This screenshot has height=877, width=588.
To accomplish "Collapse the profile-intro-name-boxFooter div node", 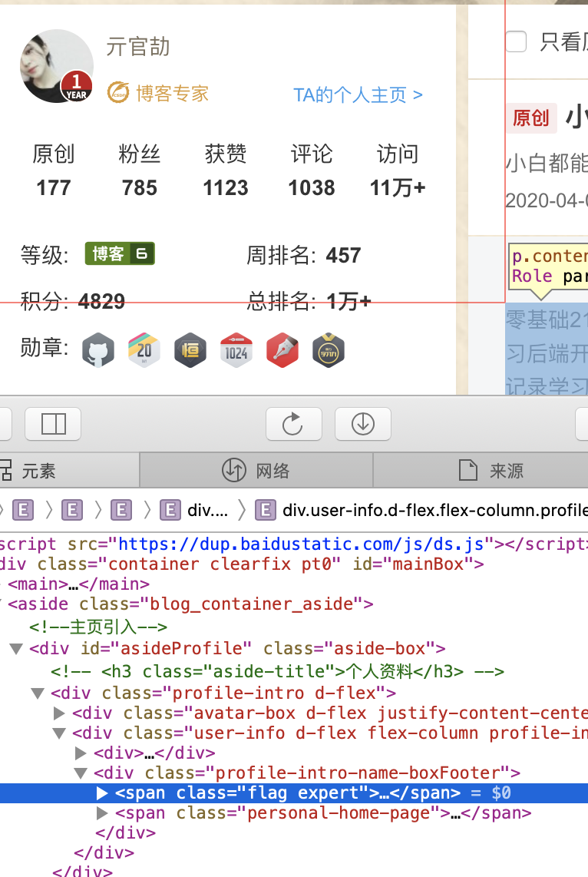I will pyautogui.click(x=81, y=773).
